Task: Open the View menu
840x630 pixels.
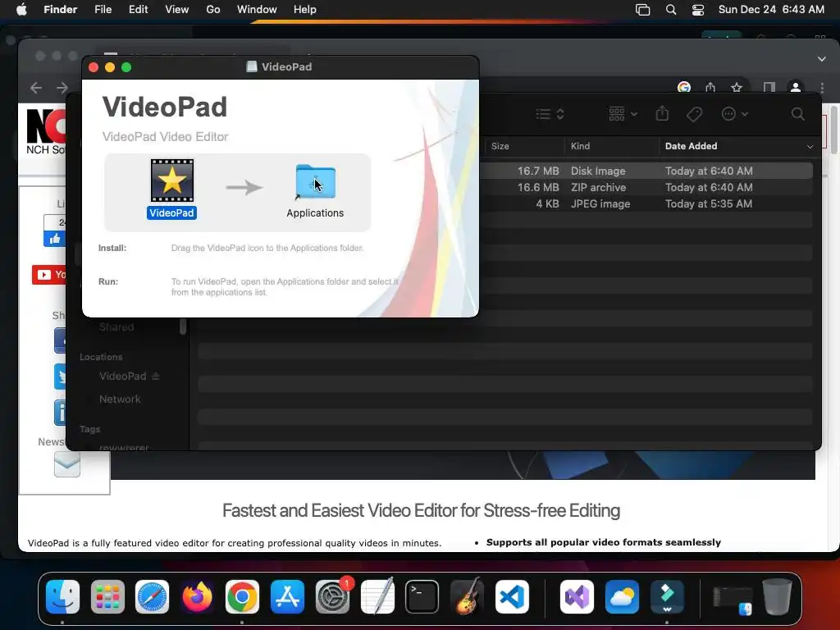Action: click(x=177, y=10)
